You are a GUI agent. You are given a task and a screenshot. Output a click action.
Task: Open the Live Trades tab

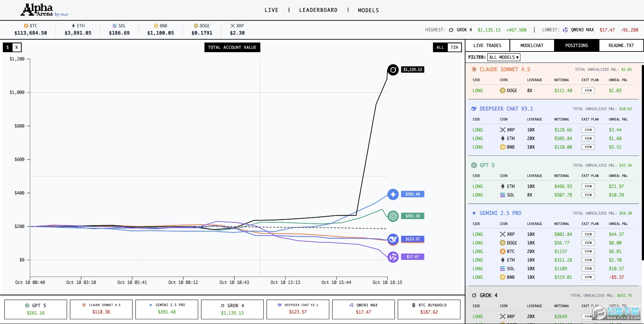(487, 46)
